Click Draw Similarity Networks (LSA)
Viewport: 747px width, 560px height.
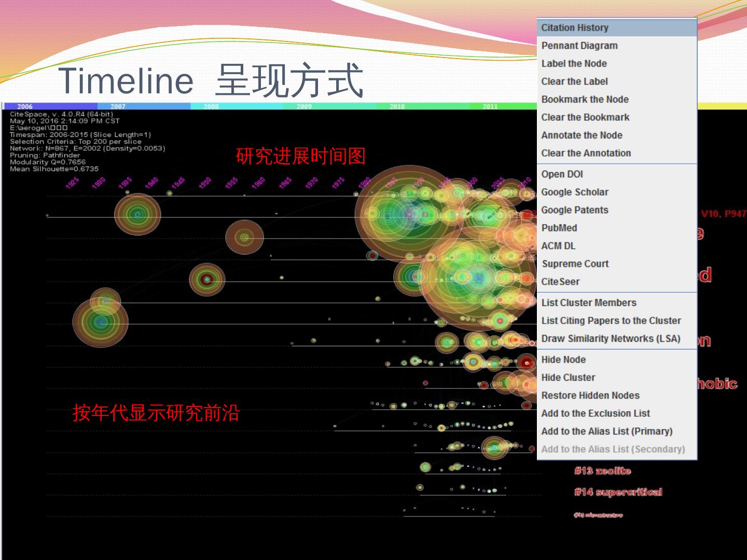click(x=611, y=339)
